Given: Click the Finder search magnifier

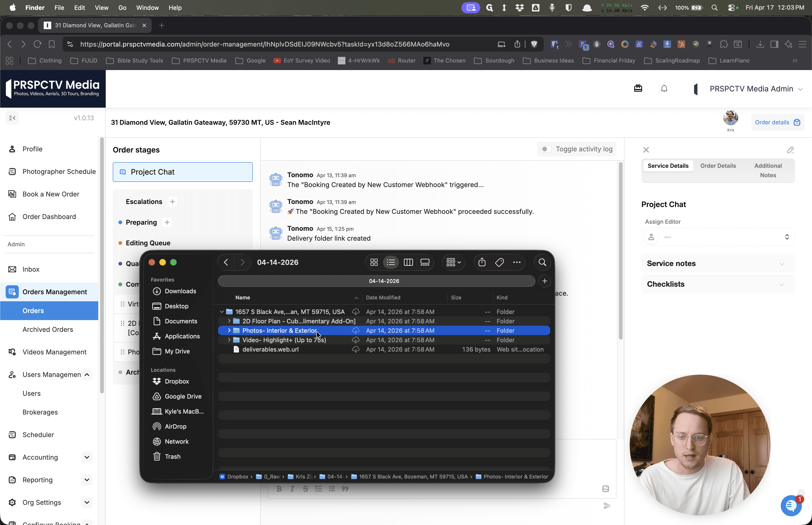Looking at the screenshot, I should pos(542,262).
